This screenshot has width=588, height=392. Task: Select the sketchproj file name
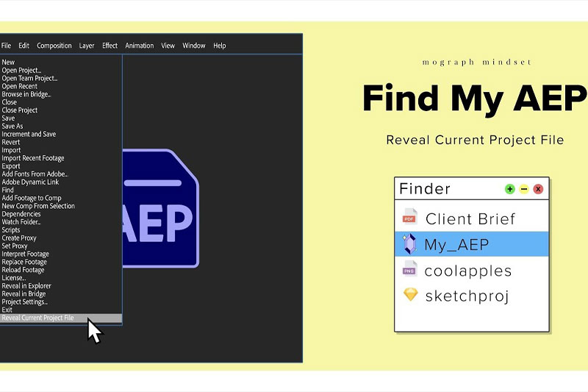(467, 296)
